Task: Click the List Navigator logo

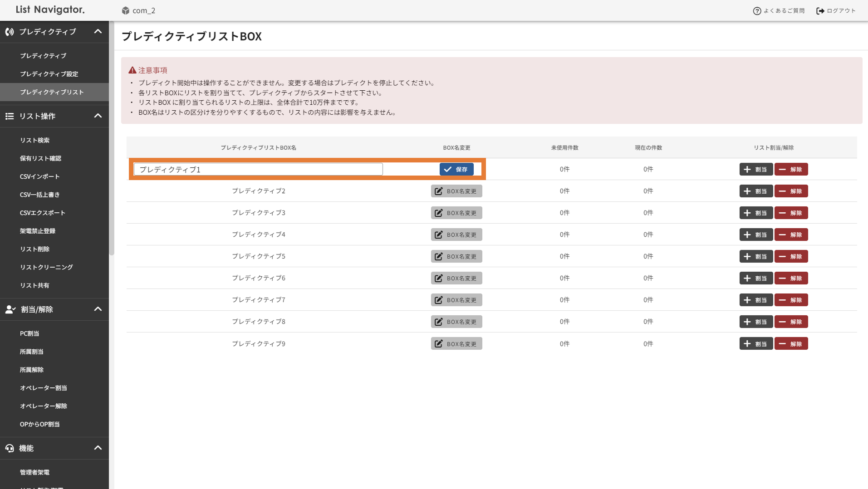Action: coord(50,10)
